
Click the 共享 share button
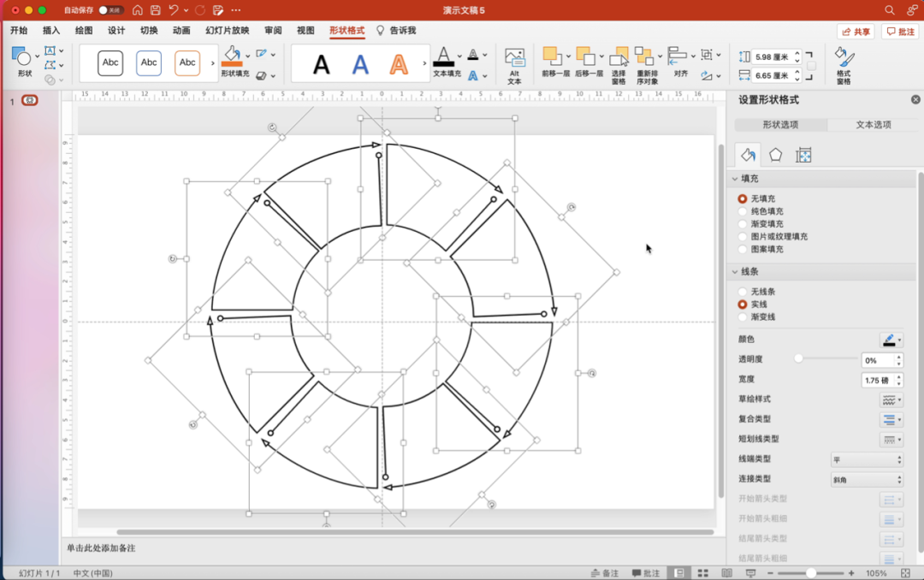(x=855, y=32)
